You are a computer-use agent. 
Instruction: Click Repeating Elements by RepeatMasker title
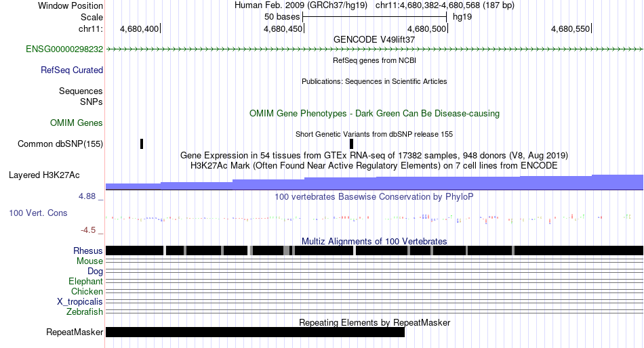[374, 322]
